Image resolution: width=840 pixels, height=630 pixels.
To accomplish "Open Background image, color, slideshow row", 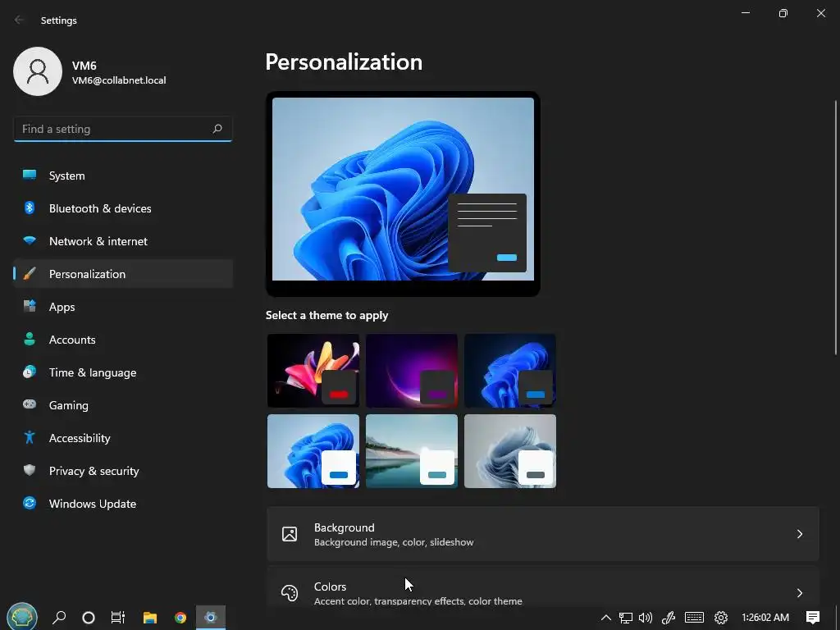I will [x=543, y=534].
